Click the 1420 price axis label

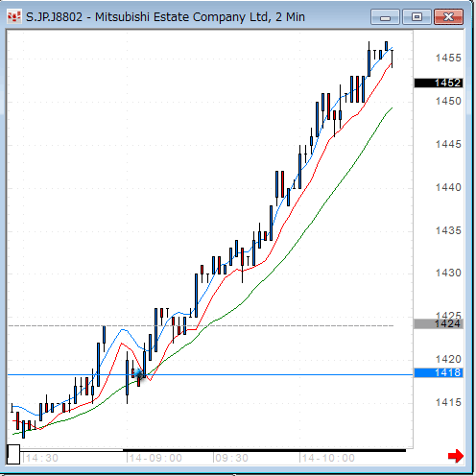pyautogui.click(x=448, y=359)
